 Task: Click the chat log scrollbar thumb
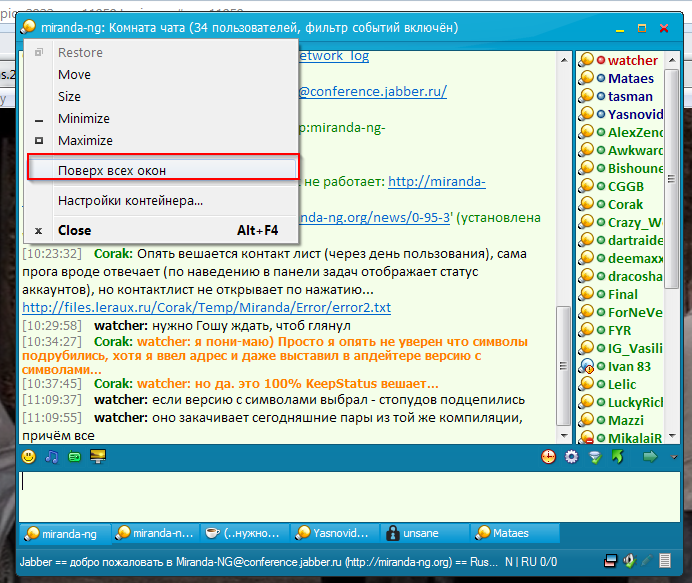(563, 365)
